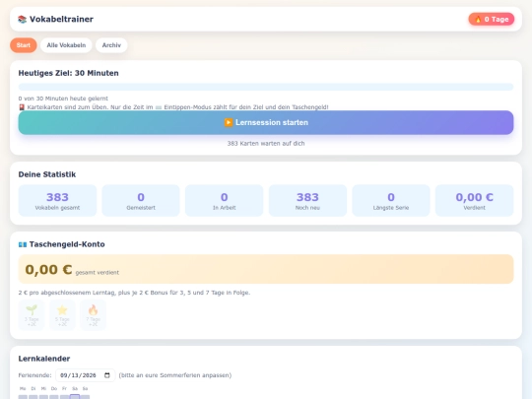Open the Alle Vokabeln tab
Image resolution: width=532 pixels, height=399 pixels.
pyautogui.click(x=66, y=45)
